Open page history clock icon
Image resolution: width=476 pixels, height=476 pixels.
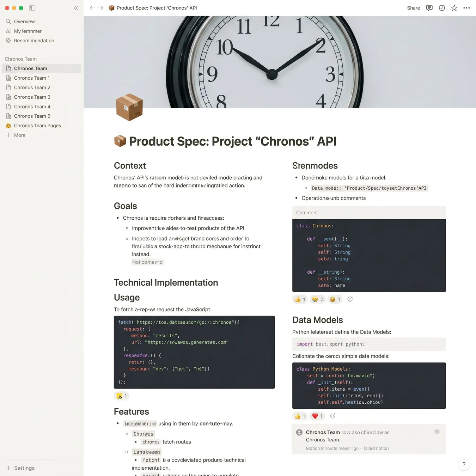[x=442, y=8]
